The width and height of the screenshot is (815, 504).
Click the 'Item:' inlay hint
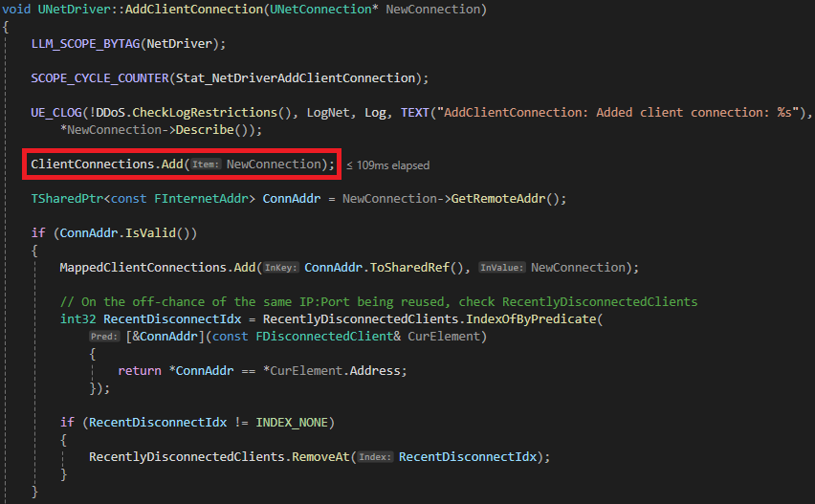(206, 164)
